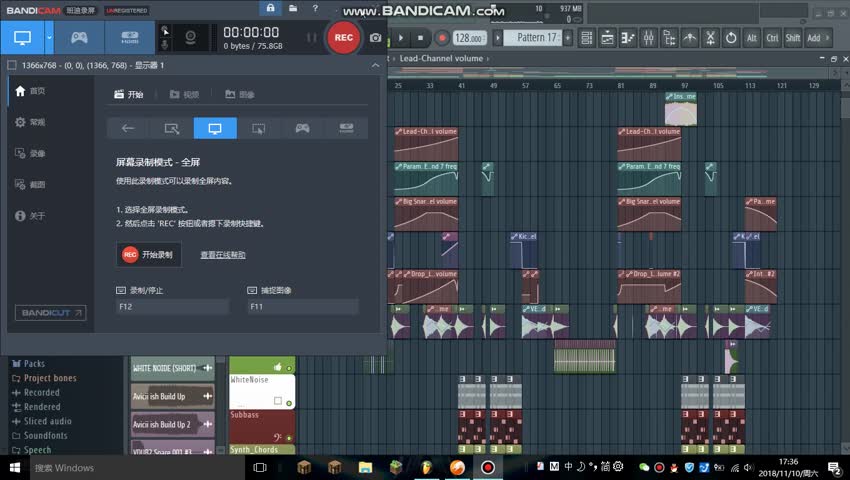Select Avicii ish Build Up 2 sample
The height and width of the screenshot is (480, 850).
[172, 425]
